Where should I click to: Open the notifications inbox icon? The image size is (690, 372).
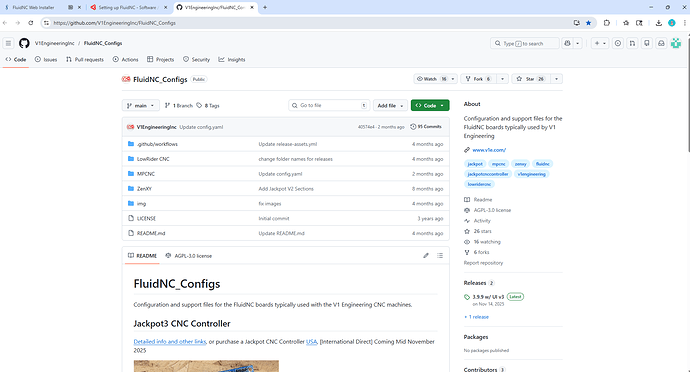(x=661, y=43)
